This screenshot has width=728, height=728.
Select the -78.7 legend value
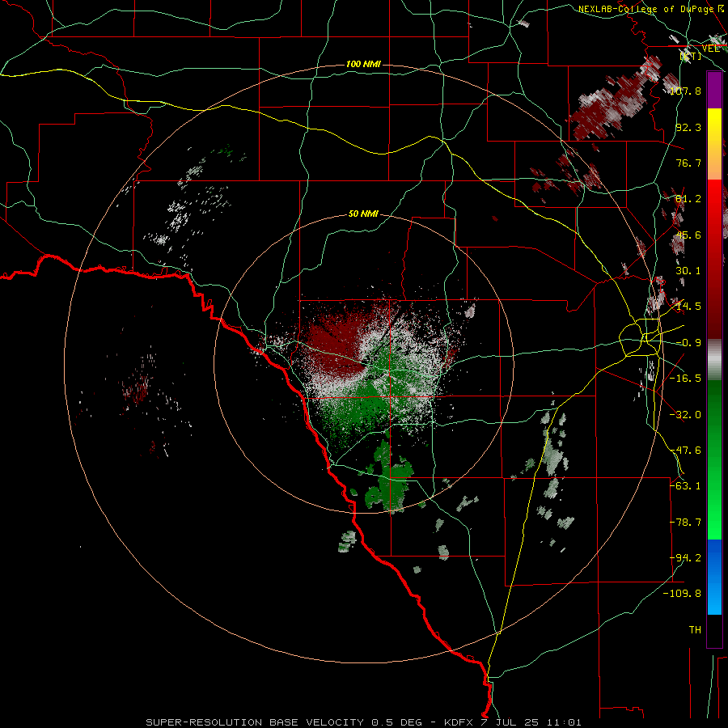point(685,523)
